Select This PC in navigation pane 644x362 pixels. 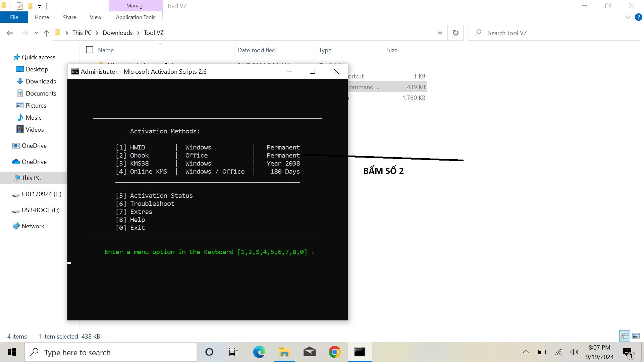tap(31, 178)
